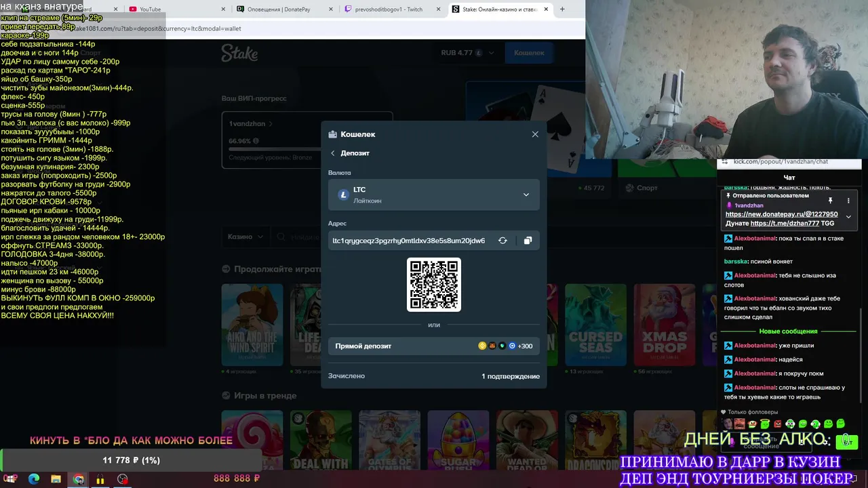Go back using the Депозит arrow
This screenshot has width=868, height=488.
pyautogui.click(x=333, y=153)
